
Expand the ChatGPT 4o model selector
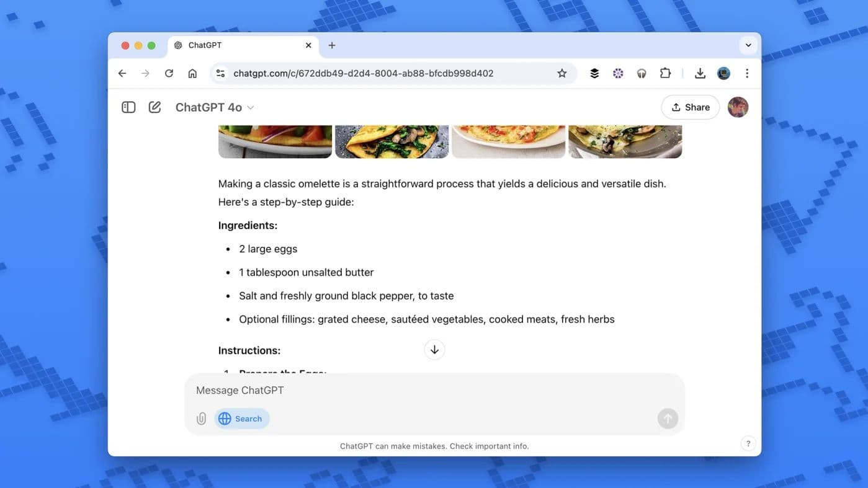click(x=215, y=107)
